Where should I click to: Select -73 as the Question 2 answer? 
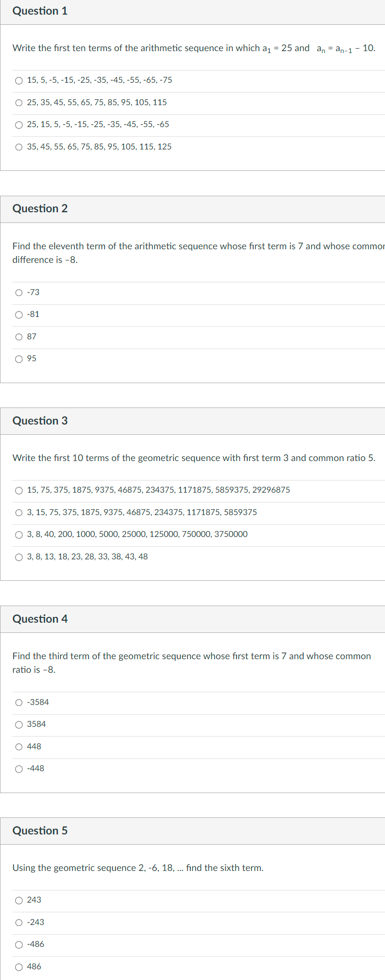tap(18, 292)
